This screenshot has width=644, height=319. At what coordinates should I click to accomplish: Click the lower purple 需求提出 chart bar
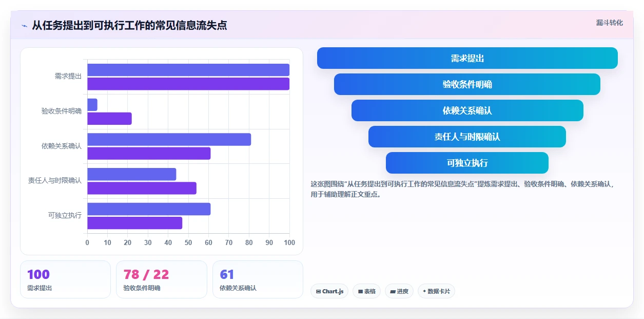tap(188, 84)
